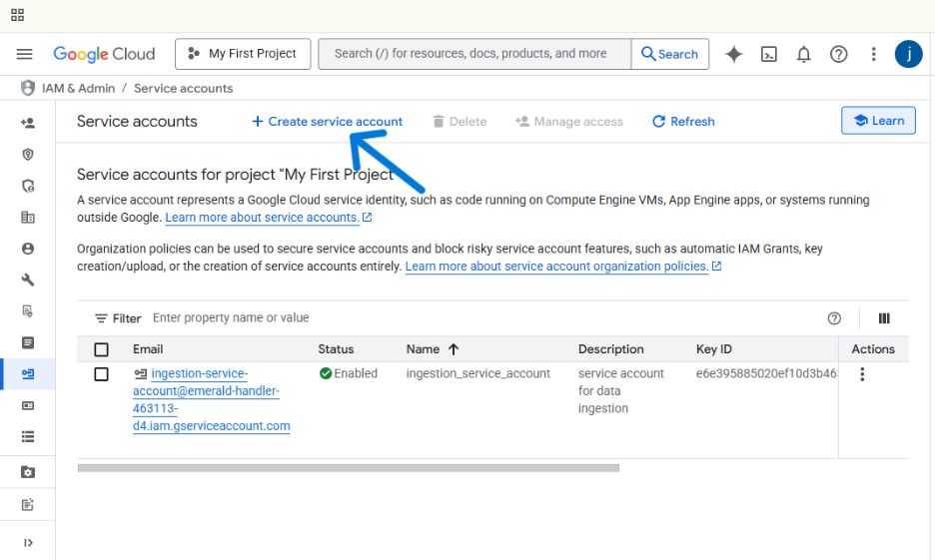The image size is (935, 560).
Task: Click Create service account
Action: point(327,122)
